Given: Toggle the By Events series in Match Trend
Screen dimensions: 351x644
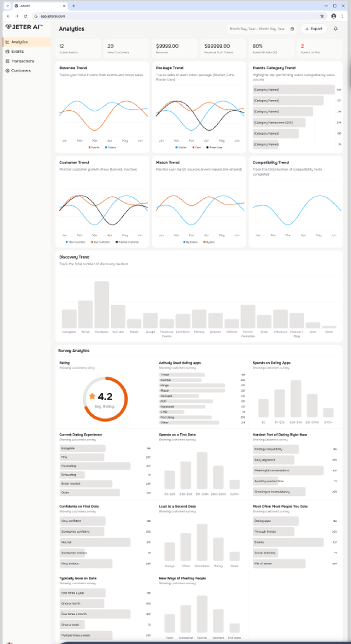Looking at the screenshot, I should [191, 242].
